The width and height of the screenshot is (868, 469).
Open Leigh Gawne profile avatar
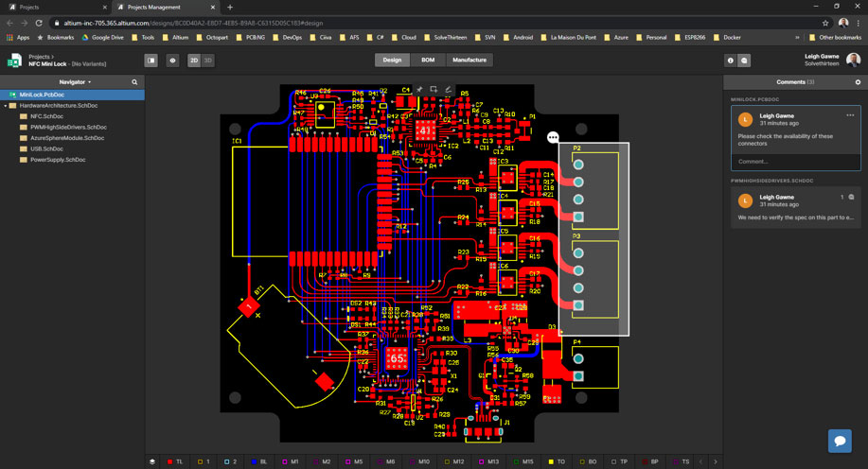coord(853,60)
